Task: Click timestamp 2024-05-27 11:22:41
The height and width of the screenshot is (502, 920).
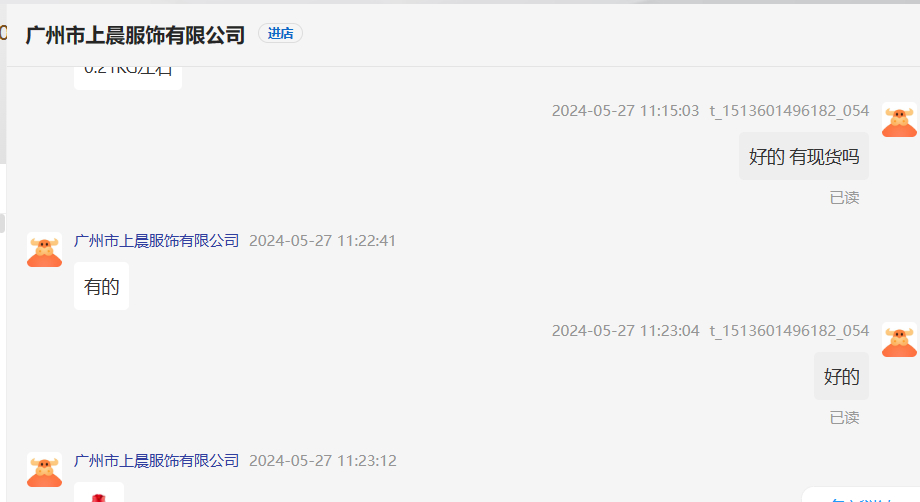Action: (322, 240)
